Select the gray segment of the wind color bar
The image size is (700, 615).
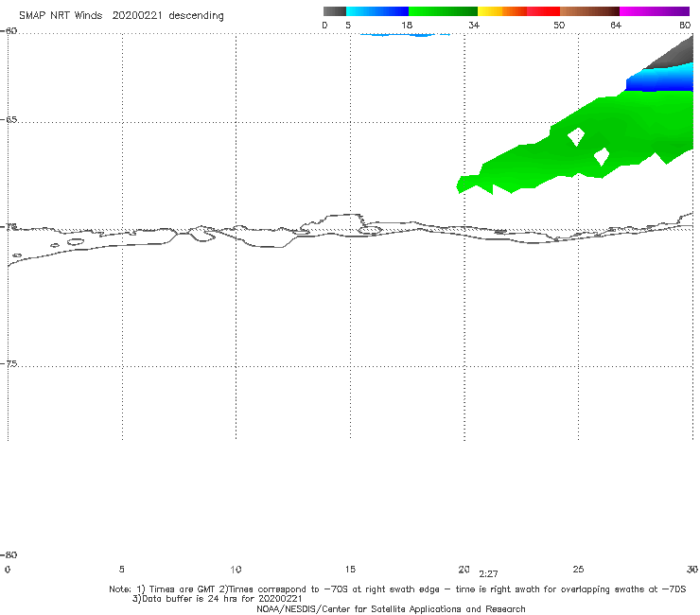tap(334, 11)
